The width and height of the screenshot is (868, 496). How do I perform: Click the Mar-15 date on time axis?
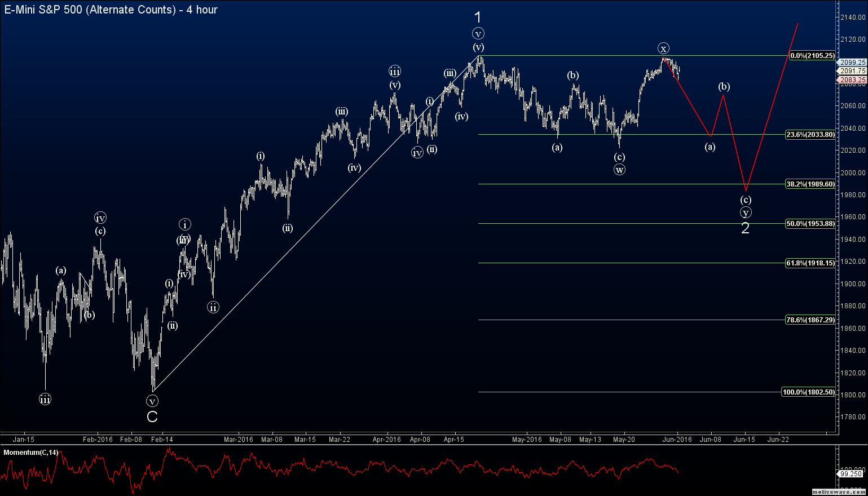305,440
